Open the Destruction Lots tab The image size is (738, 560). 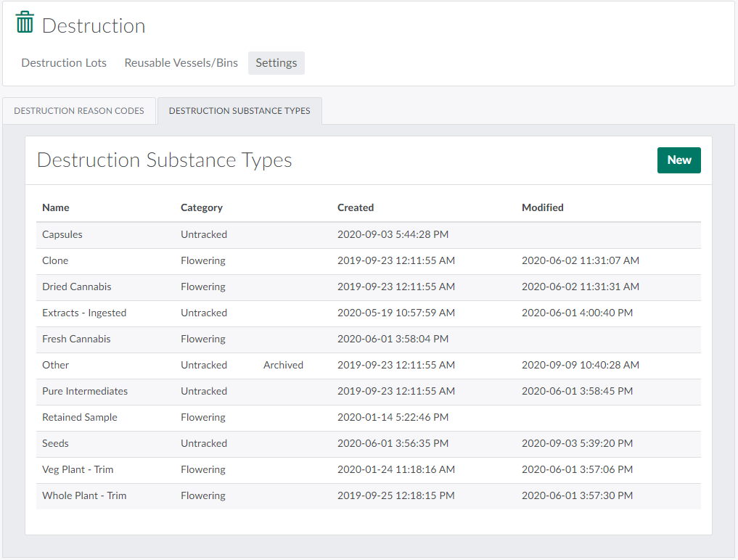[64, 63]
